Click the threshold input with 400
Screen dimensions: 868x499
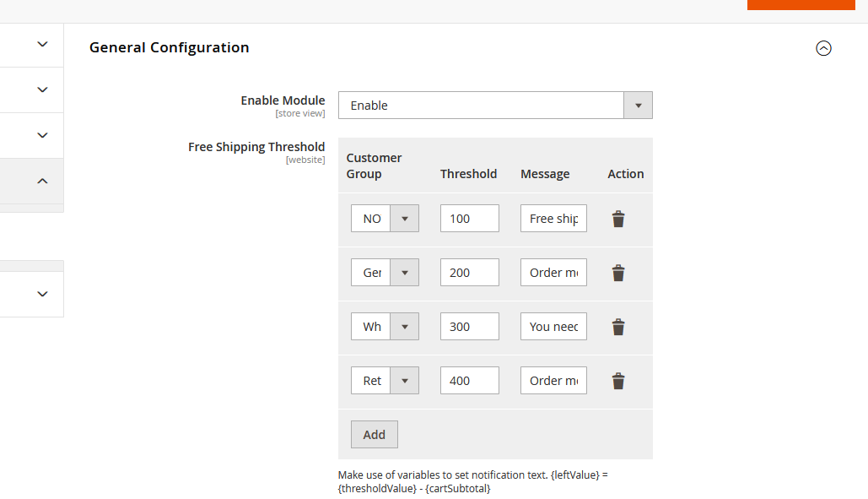[469, 381]
